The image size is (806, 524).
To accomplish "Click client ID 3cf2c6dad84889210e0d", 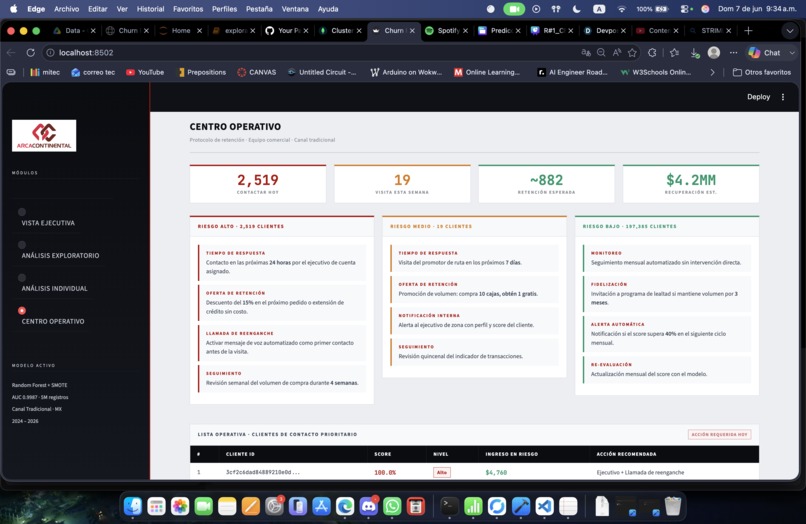I will point(263,472).
